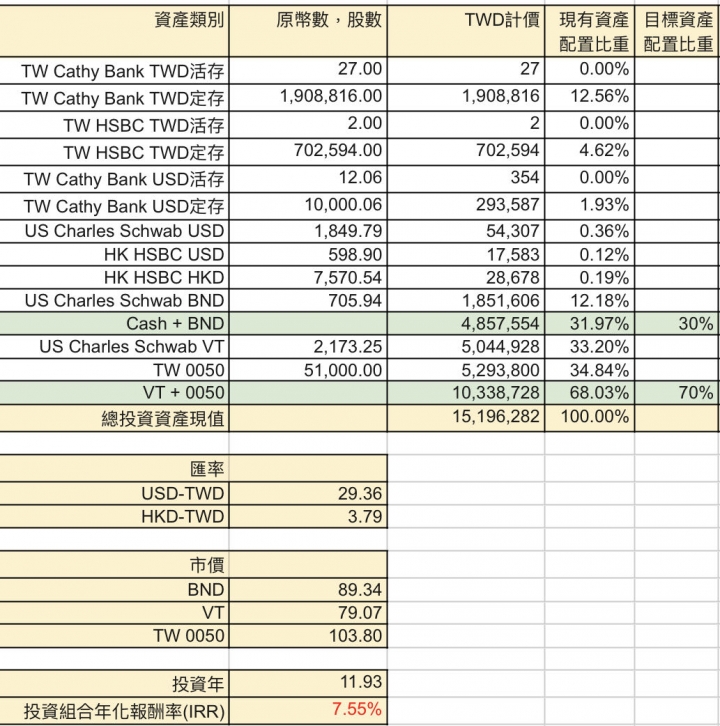This screenshot has height=726, width=720.
Task: Click the 目標資產配置比重 header cell
Action: tap(677, 31)
